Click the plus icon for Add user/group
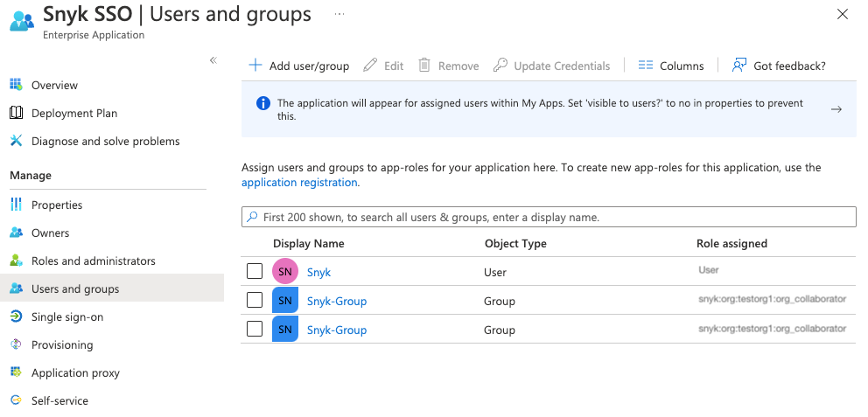The height and width of the screenshot is (417, 868). (x=255, y=66)
